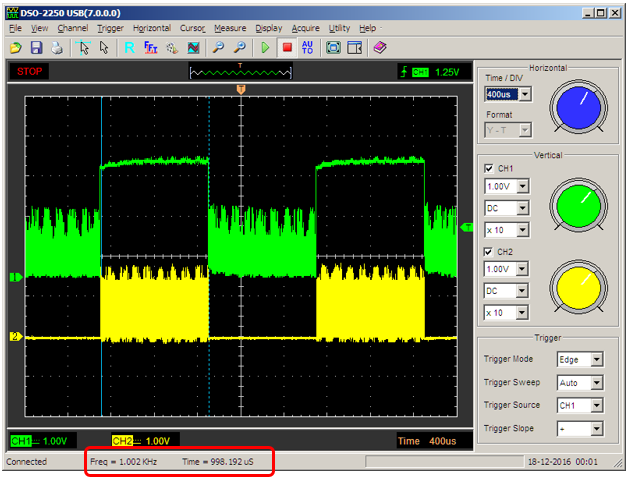The image size is (630, 479).
Task: Click the date 18-12-2016 status entry
Action: (x=562, y=462)
